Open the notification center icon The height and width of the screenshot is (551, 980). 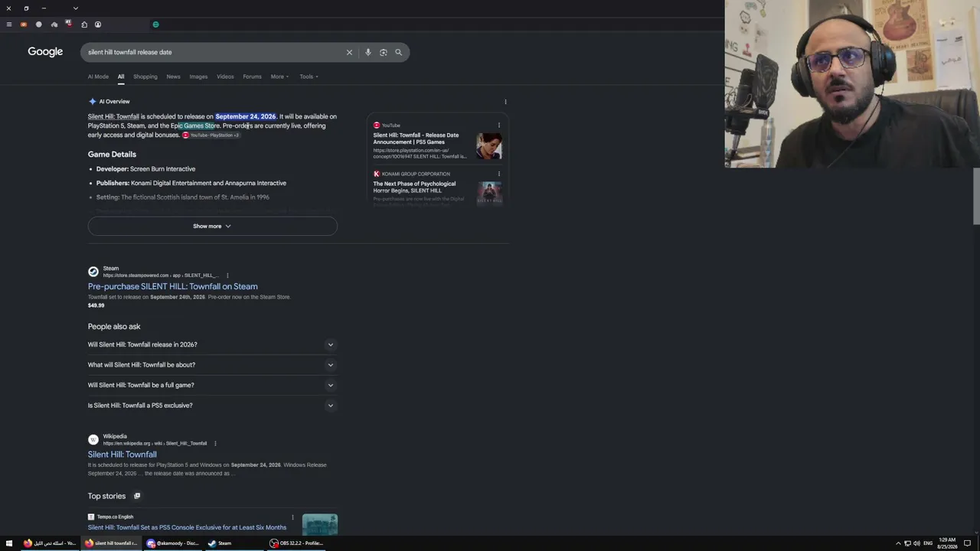coord(968,543)
